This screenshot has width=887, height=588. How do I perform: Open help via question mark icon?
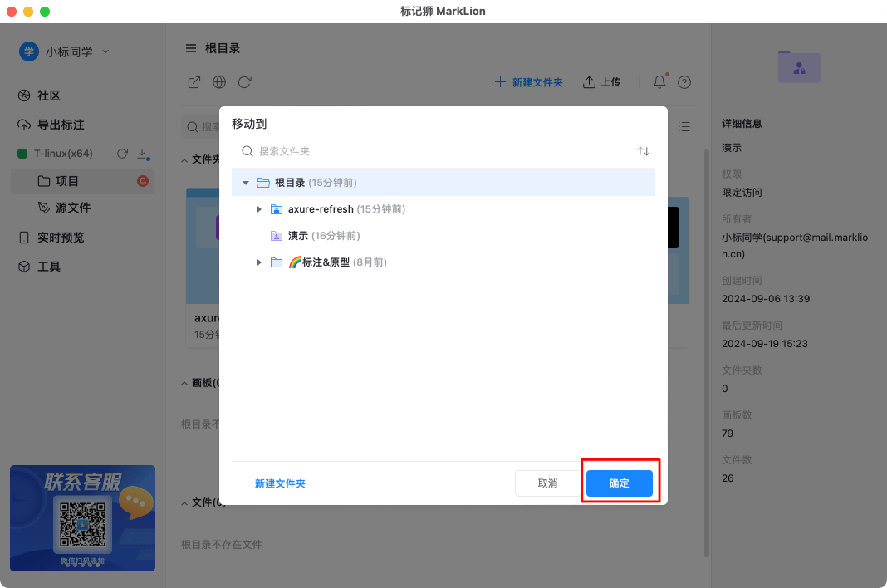(x=684, y=82)
